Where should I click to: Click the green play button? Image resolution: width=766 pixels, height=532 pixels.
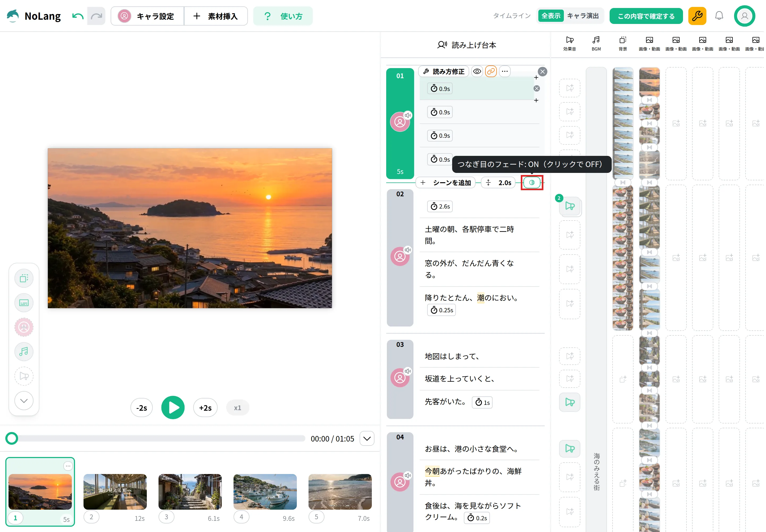(x=173, y=408)
